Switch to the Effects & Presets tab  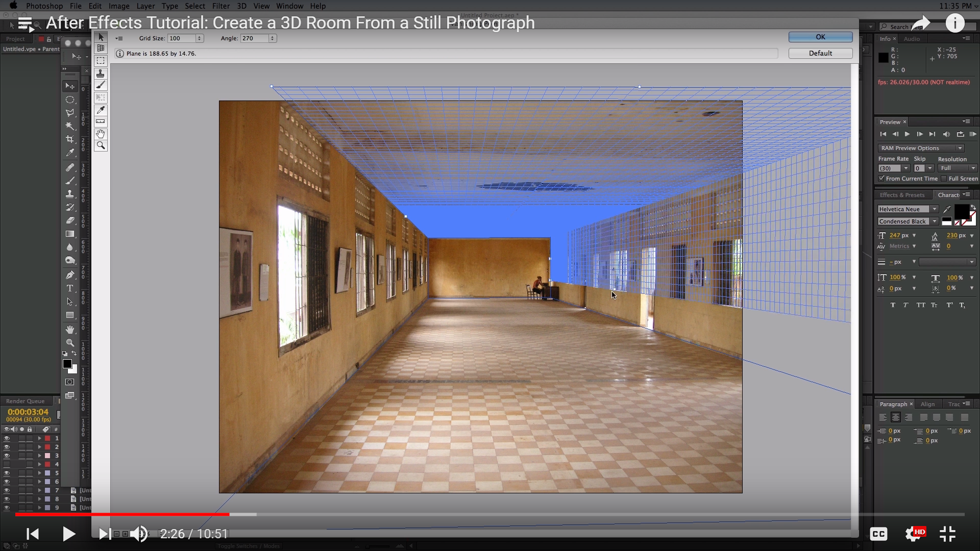902,195
